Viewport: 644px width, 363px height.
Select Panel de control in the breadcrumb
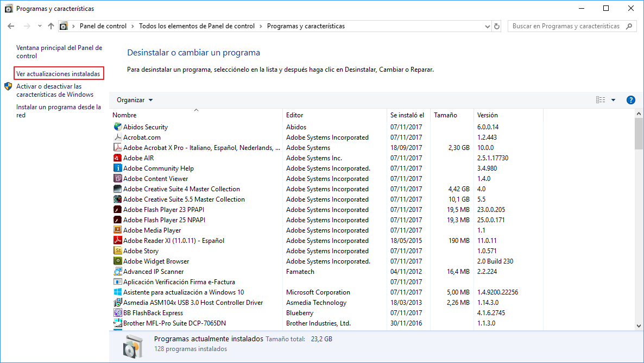coord(103,26)
